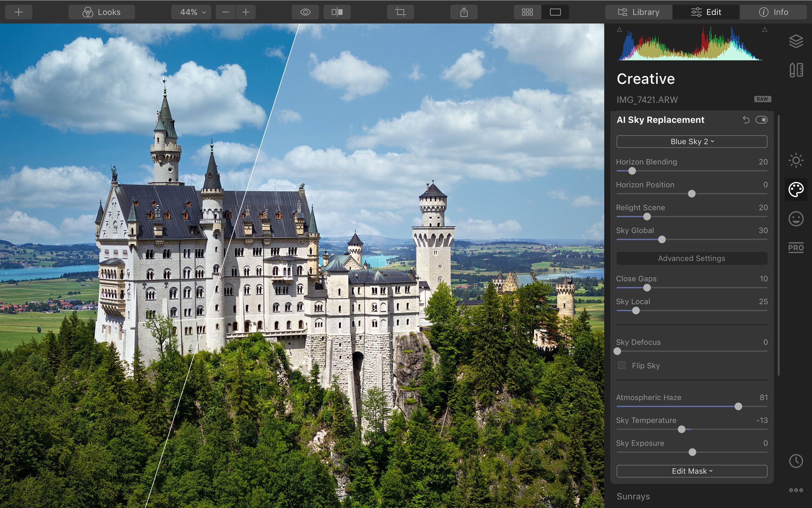Click the Creative panel heading

click(645, 79)
